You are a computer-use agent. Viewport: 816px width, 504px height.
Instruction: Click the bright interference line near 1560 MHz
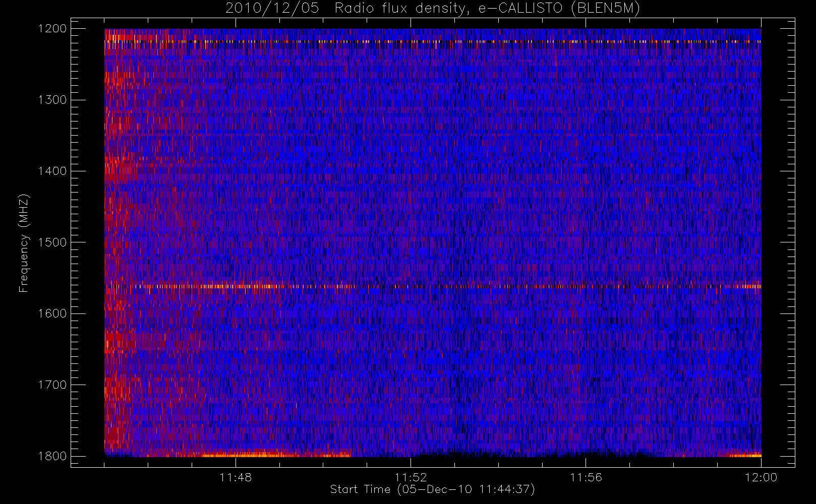(433, 286)
